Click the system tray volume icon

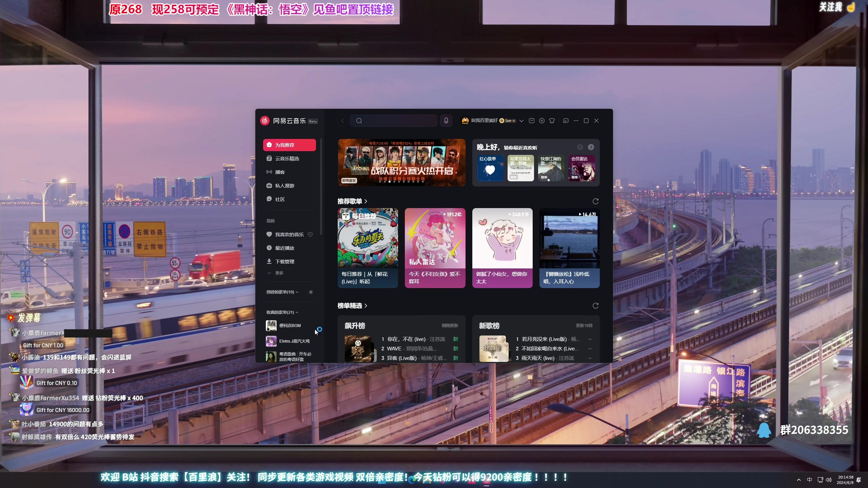pos(829,480)
